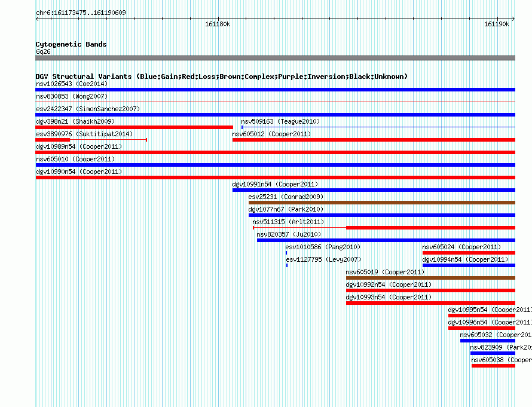This screenshot has width=532, height=407.
Task: Select the dgv1077n67 (Park2010) label
Action: tap(286, 209)
